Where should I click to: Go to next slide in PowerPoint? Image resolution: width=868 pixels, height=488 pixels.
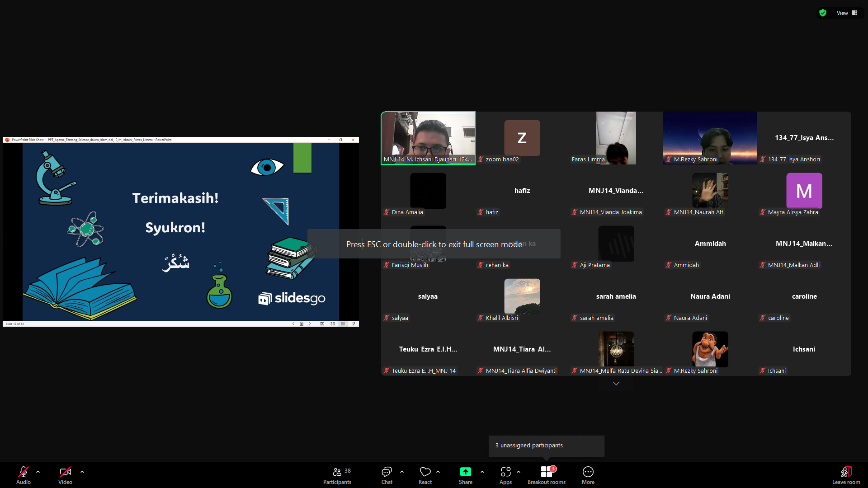tap(310, 324)
